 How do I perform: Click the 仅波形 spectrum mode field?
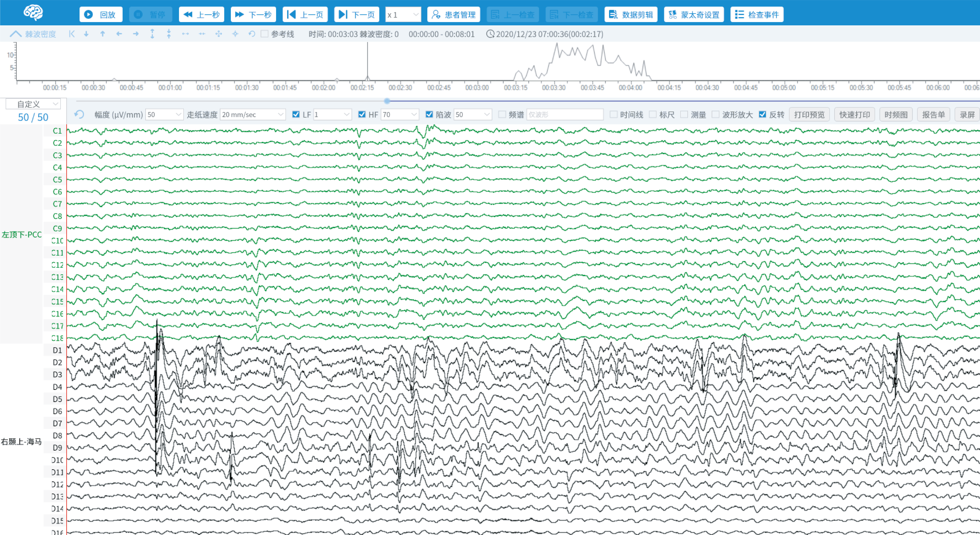click(565, 115)
